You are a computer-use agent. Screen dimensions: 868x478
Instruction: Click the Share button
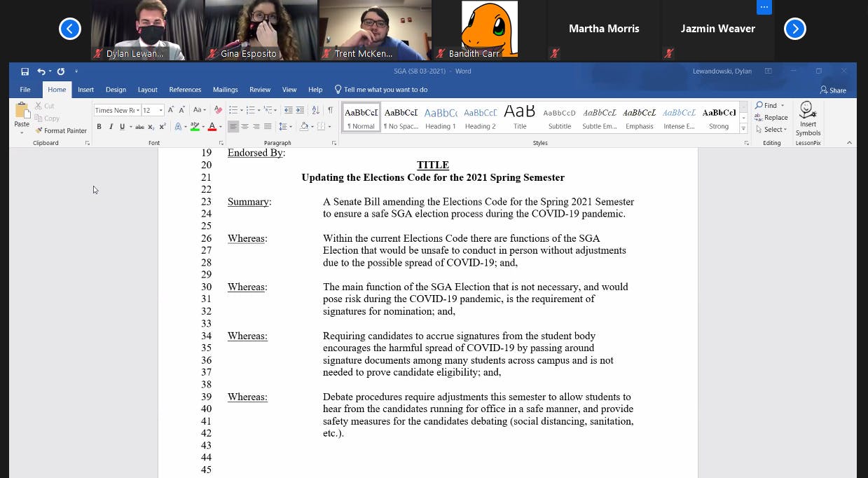click(x=833, y=90)
